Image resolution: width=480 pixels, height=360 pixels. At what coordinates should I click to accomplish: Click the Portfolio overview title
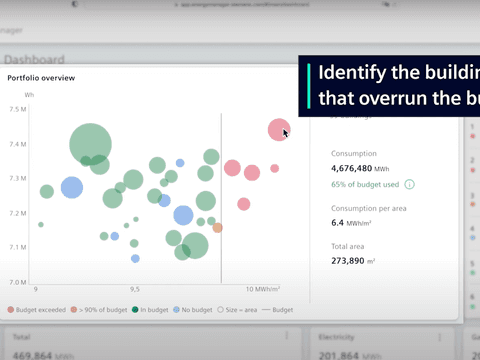(41, 78)
